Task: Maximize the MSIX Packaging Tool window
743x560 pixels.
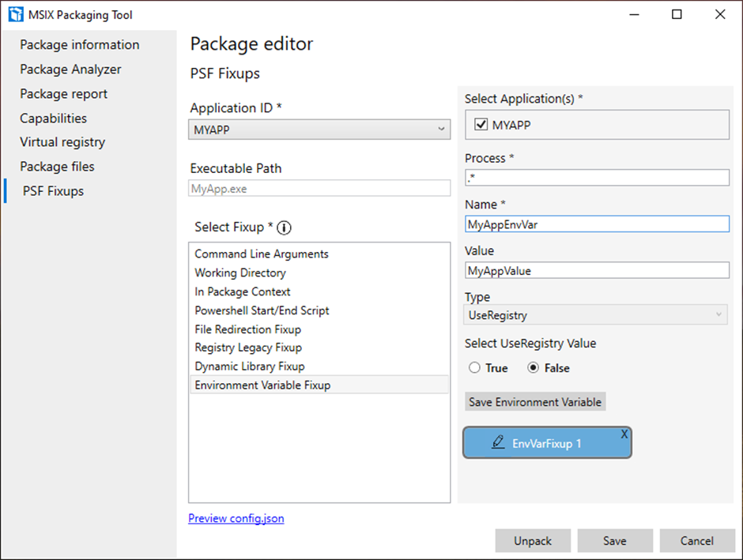Action: pos(677,14)
